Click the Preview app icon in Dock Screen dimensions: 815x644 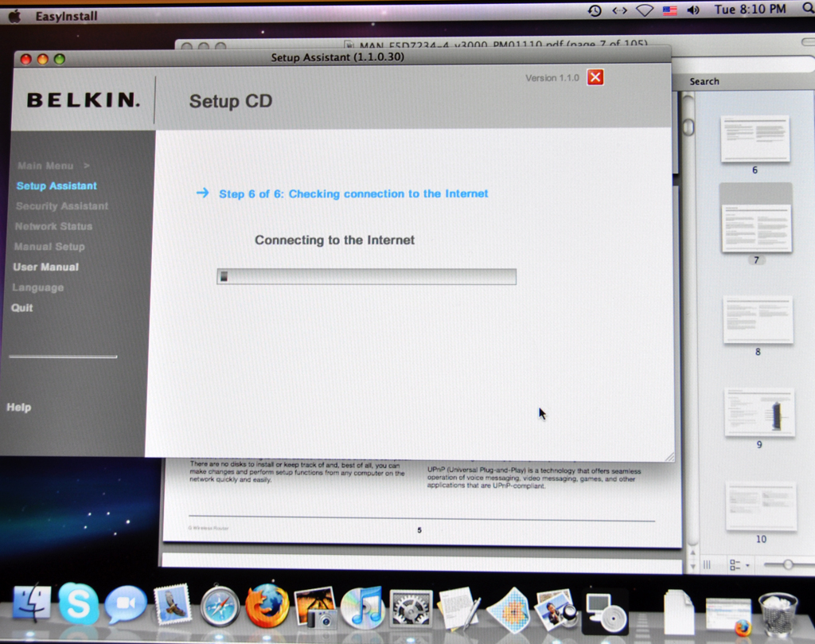tap(556, 608)
